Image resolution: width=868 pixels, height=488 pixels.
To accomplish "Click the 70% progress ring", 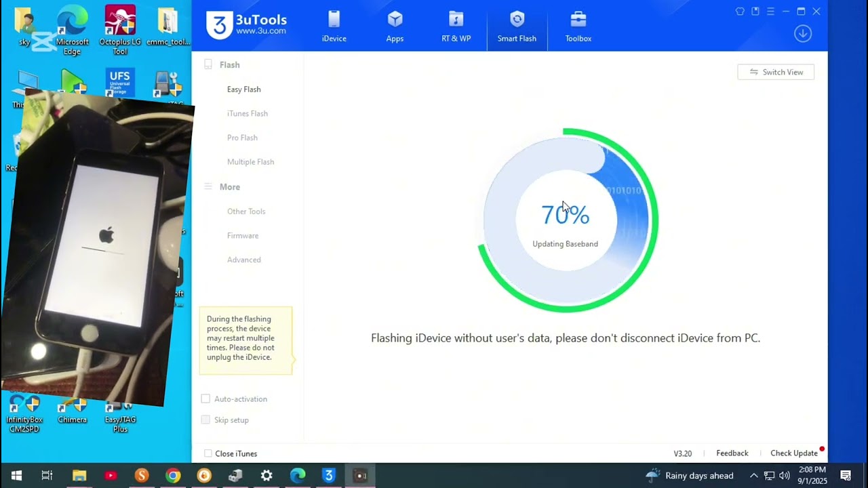I will [567, 220].
